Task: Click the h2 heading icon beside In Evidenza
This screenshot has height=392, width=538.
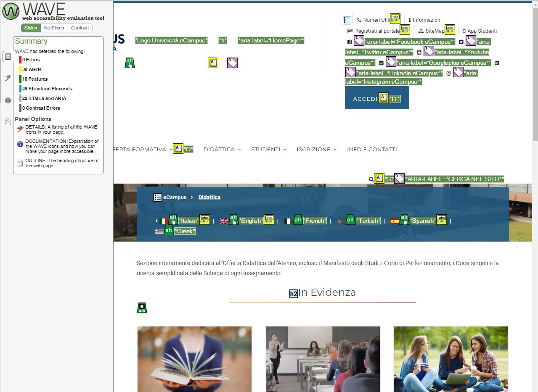Action: click(293, 294)
